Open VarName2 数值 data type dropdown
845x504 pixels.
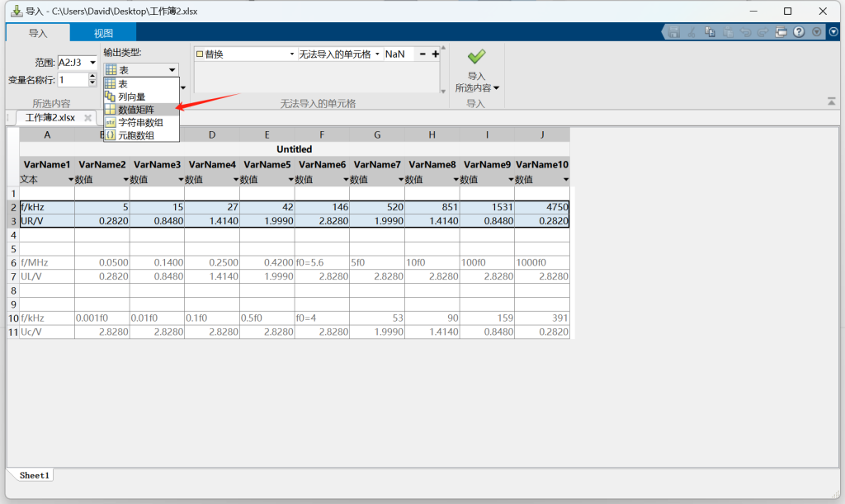point(126,180)
